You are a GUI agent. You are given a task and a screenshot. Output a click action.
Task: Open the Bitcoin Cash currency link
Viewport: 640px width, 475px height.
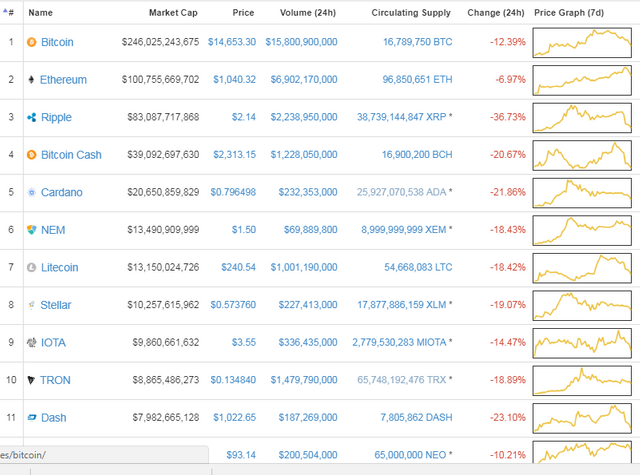71,155
